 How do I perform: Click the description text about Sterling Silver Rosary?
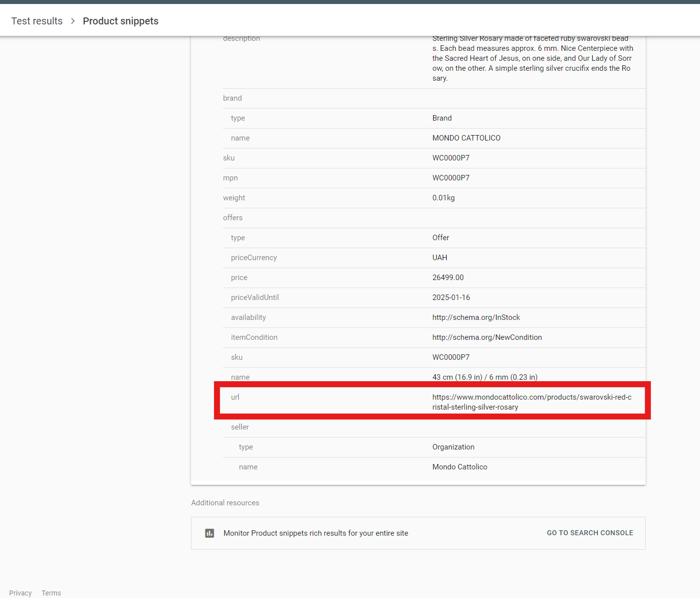point(532,58)
